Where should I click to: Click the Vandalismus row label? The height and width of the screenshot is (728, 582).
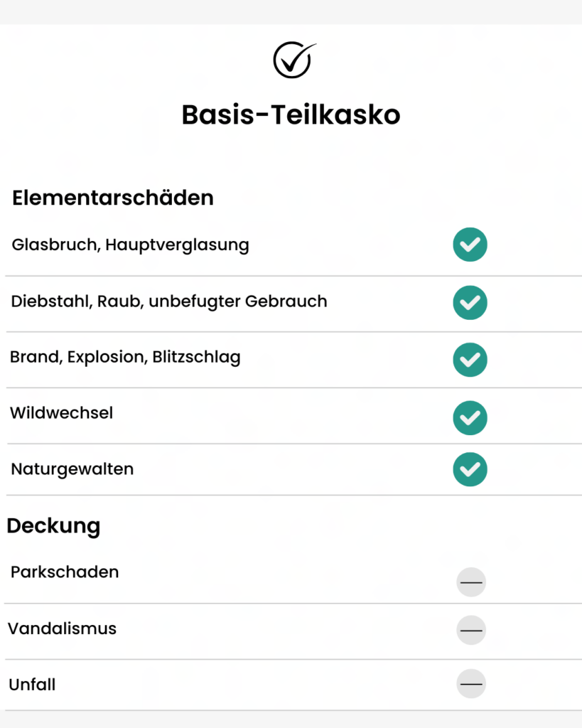pyautogui.click(x=63, y=628)
